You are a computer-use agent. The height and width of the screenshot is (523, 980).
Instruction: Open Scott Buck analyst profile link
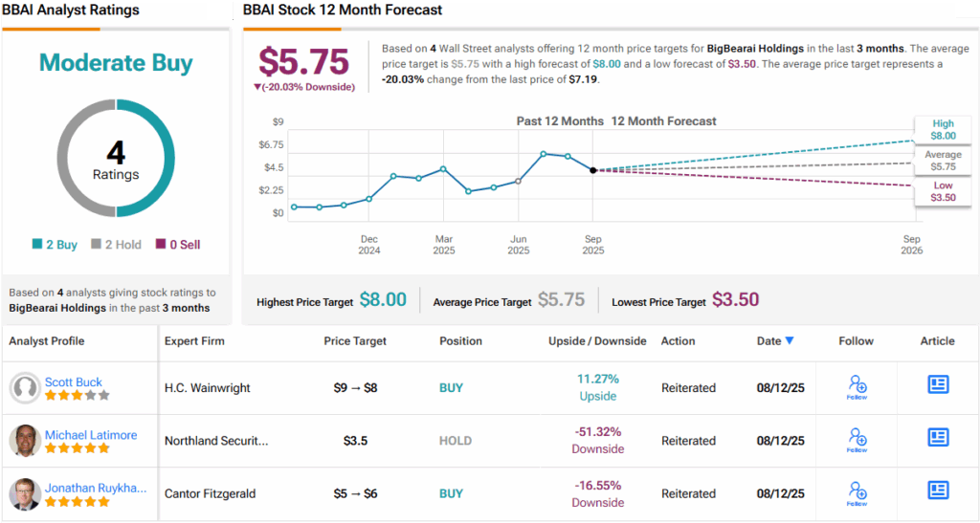[x=74, y=381]
